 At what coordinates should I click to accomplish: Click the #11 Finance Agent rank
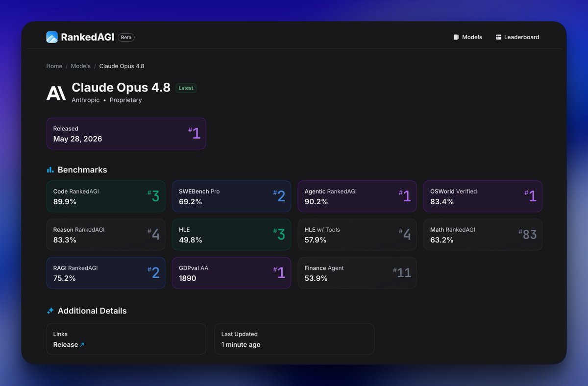(x=402, y=273)
